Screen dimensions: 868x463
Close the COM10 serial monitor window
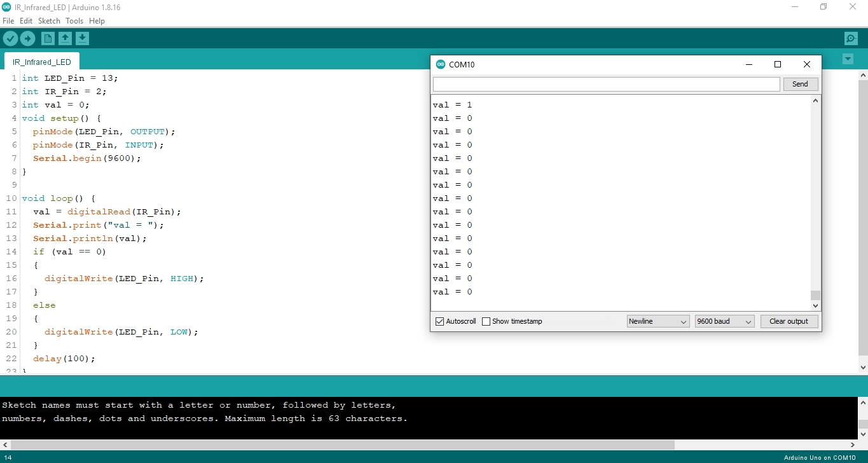(x=806, y=64)
